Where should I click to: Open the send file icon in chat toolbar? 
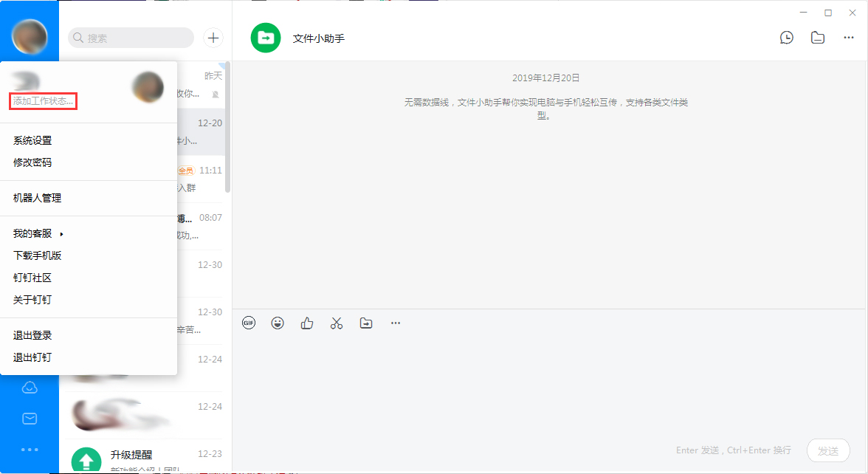pos(365,323)
